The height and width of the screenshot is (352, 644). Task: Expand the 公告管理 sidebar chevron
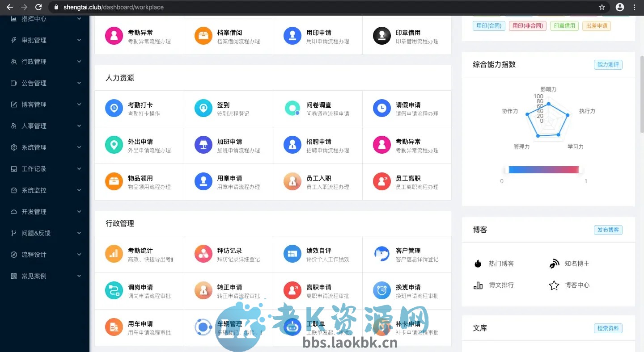coord(79,83)
